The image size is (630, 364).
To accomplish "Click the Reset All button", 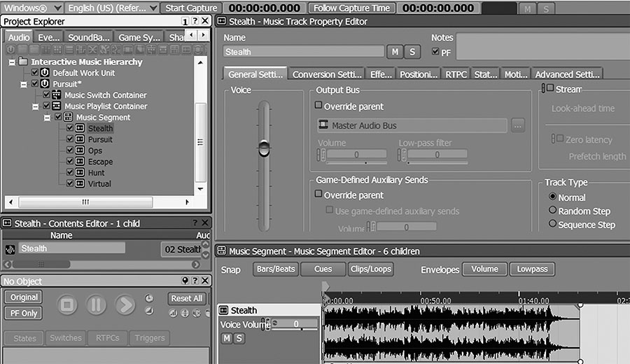I will click(x=187, y=298).
